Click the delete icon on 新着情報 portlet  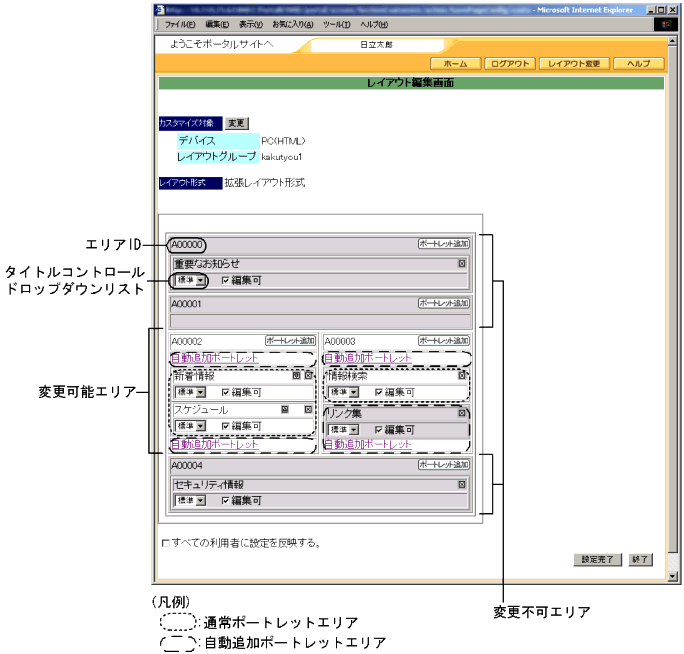coord(308,376)
